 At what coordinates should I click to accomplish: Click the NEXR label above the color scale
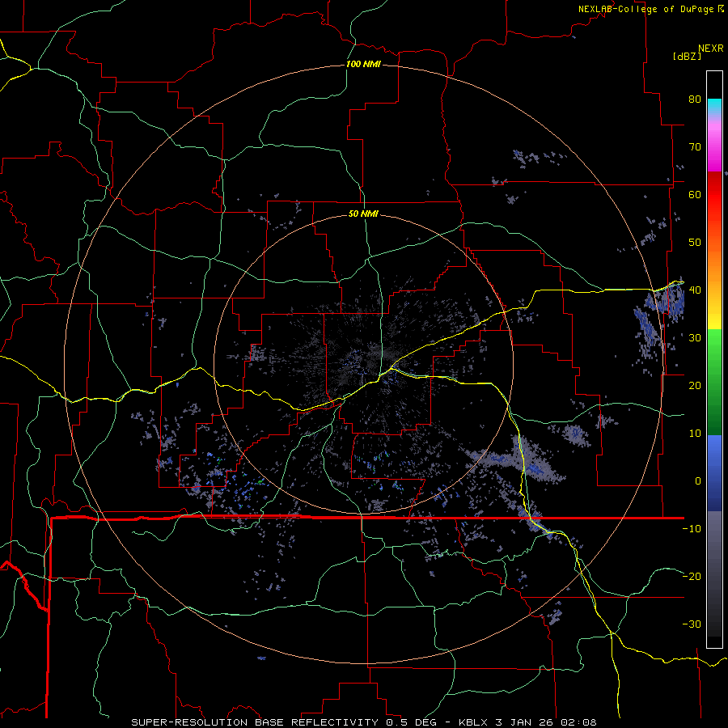tap(711, 49)
